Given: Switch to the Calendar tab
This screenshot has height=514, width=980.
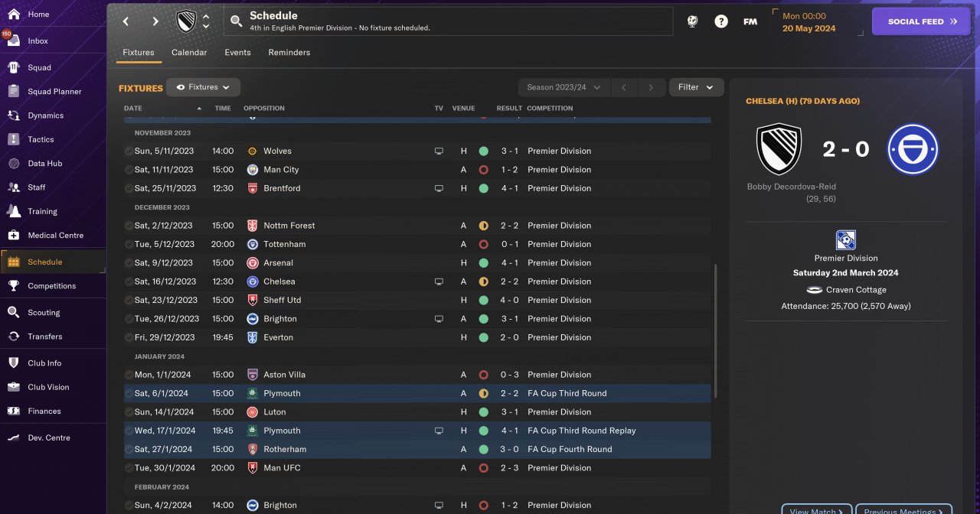Looking at the screenshot, I should point(189,53).
